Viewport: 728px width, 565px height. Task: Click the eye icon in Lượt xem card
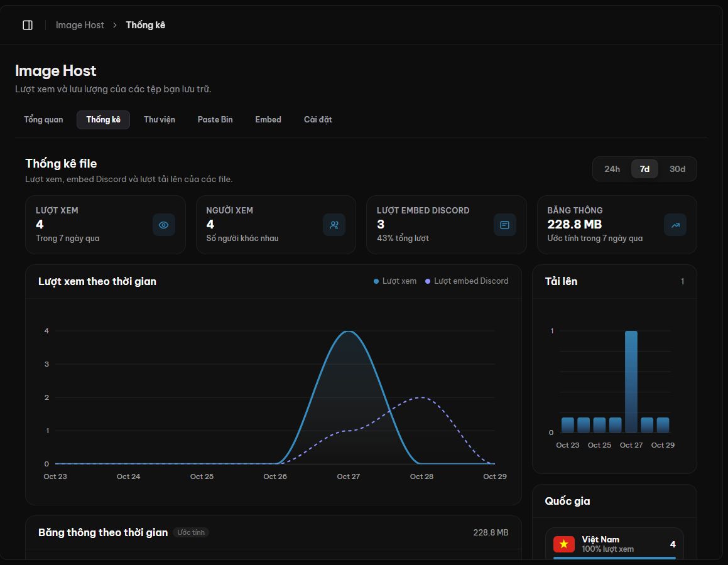click(163, 225)
